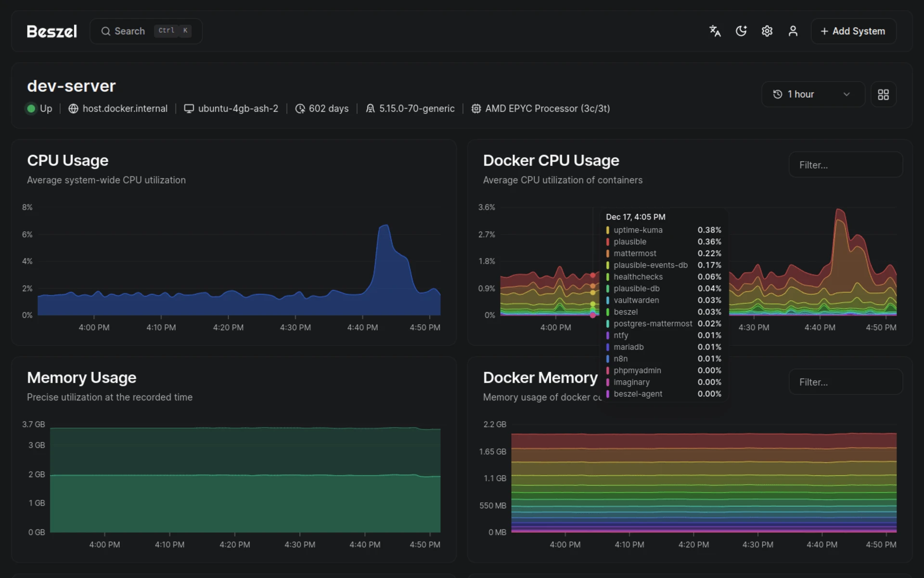The image size is (924, 578).
Task: Click the dev-server system name
Action: click(71, 86)
